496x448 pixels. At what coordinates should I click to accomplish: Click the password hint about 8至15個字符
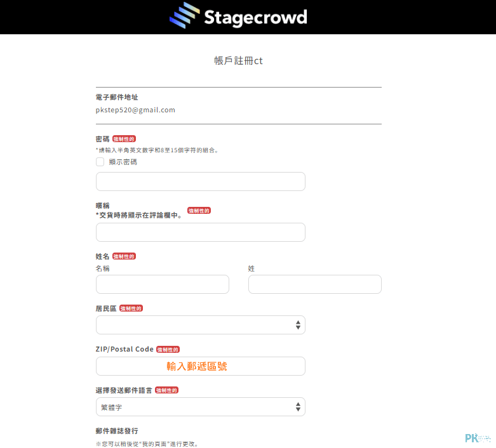[x=158, y=150]
